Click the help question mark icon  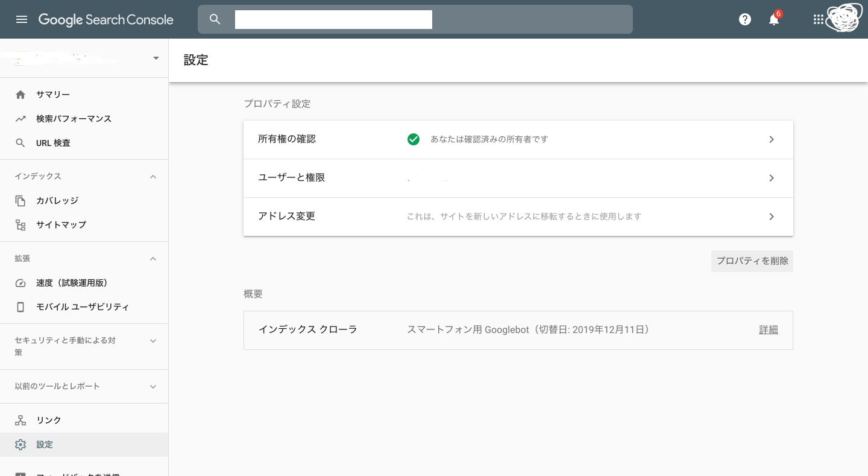coord(745,19)
